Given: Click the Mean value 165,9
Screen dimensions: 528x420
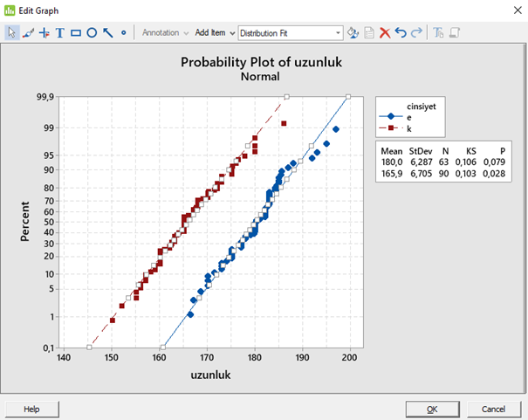Looking at the screenshot, I should click(392, 174).
